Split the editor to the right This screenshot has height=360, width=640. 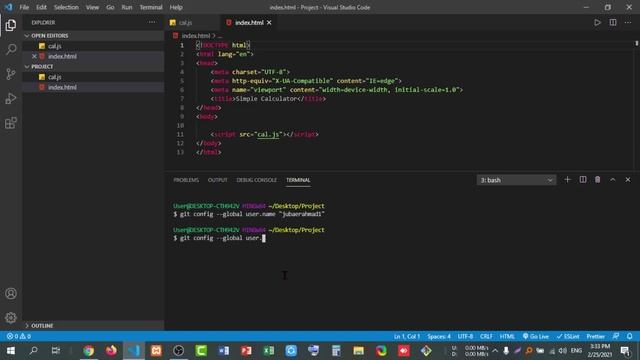(613, 22)
